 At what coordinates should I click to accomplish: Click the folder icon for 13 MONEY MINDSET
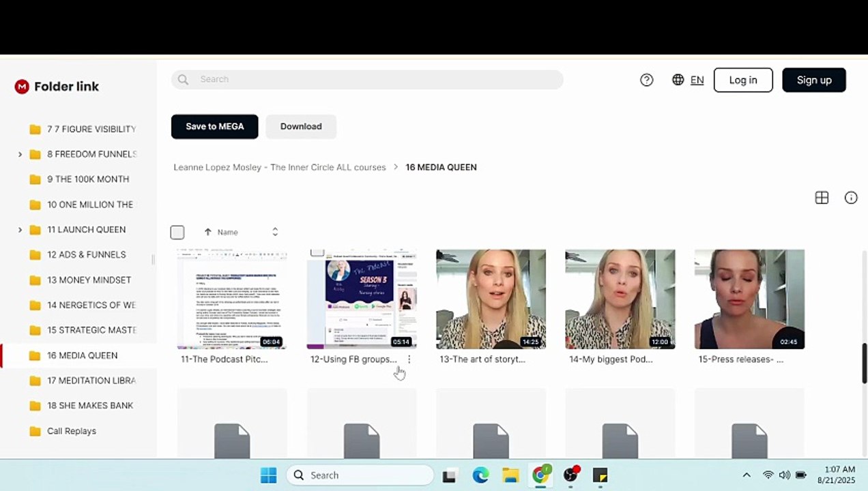(x=35, y=280)
